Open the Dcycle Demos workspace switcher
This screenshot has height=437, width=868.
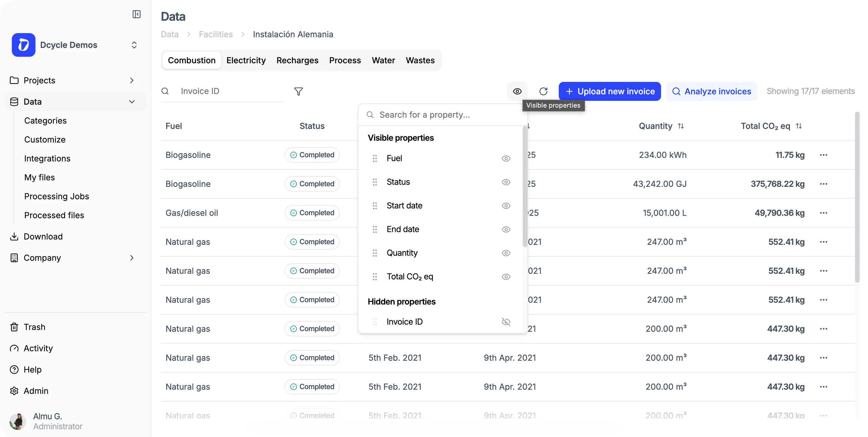tap(134, 45)
